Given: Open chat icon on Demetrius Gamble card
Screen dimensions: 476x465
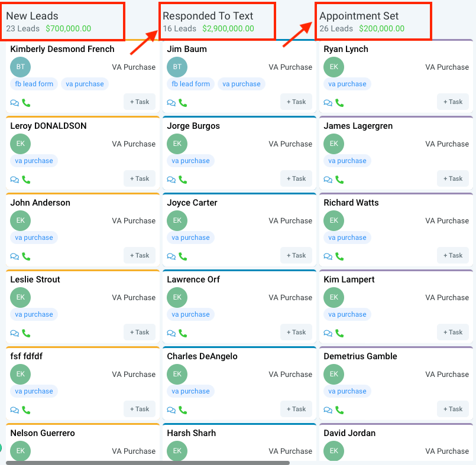Looking at the screenshot, I should (328, 410).
